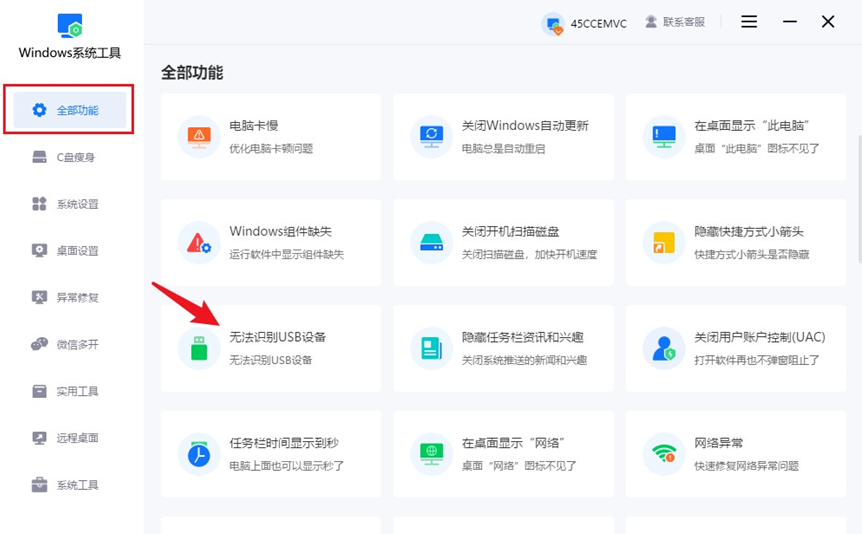Minimize the Windows系统工具 window
This screenshot has width=862, height=534.
pos(790,21)
